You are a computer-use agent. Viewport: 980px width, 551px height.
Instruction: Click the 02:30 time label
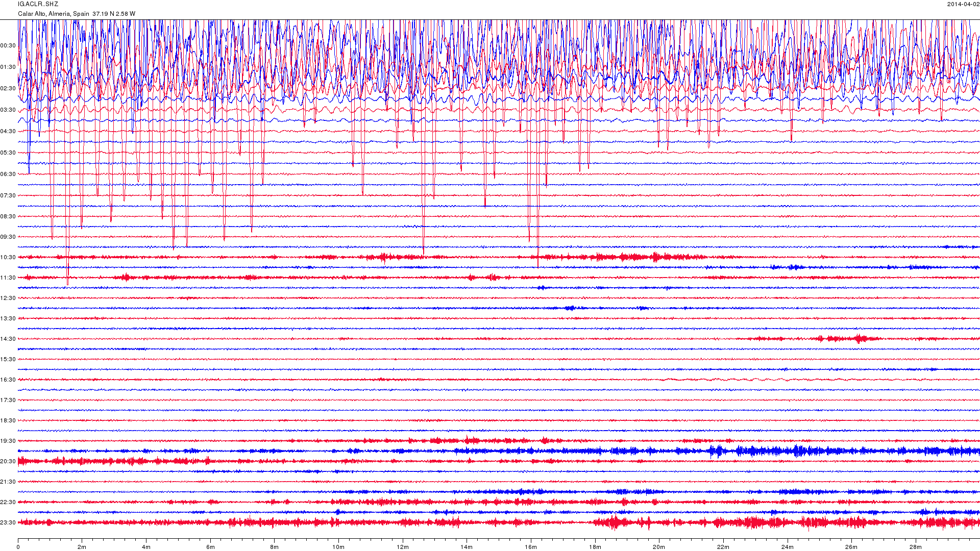[8, 89]
